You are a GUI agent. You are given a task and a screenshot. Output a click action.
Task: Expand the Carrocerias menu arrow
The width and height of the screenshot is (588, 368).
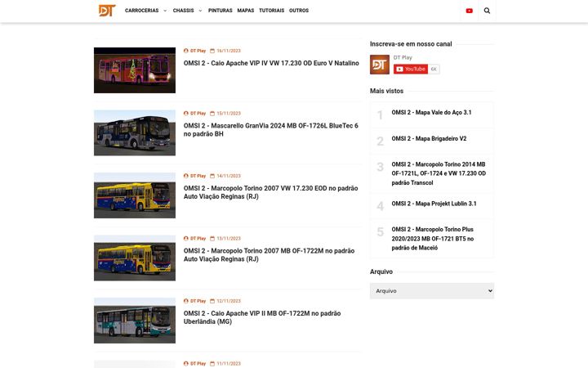(165, 11)
